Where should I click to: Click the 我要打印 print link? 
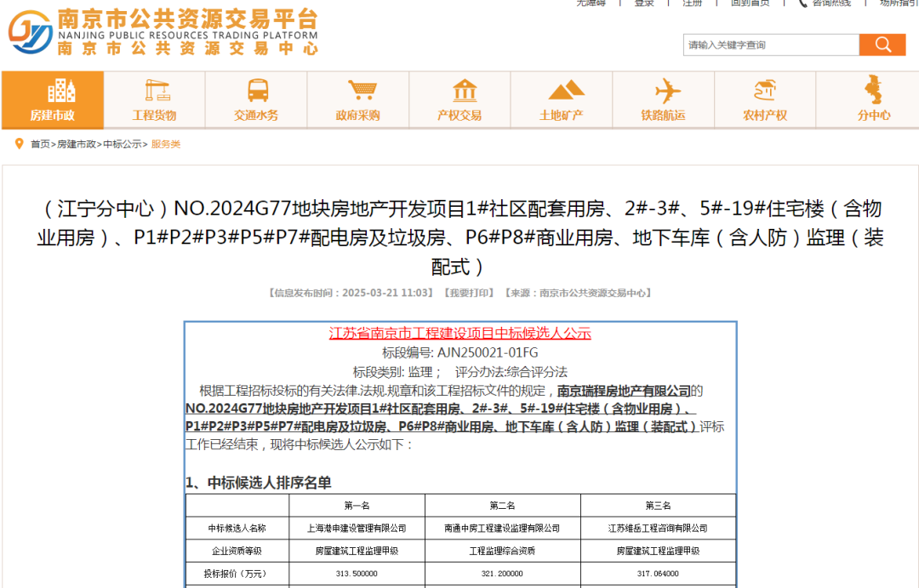point(469,293)
